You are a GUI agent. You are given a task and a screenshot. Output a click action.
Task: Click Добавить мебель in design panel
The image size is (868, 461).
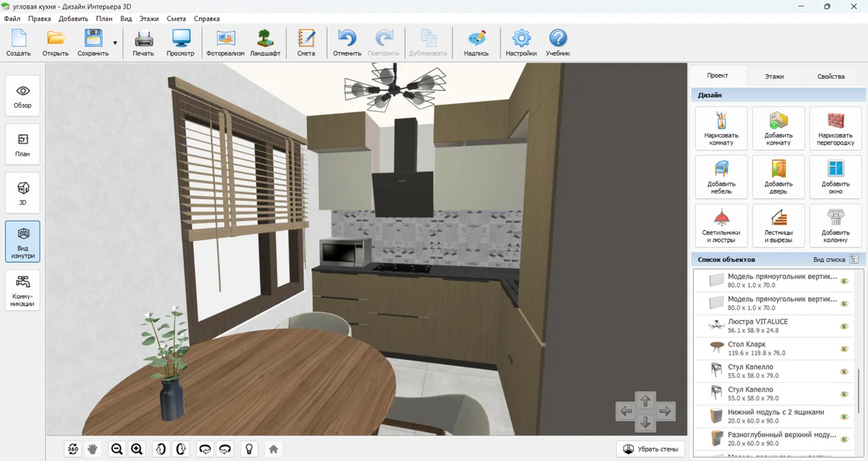[721, 177]
